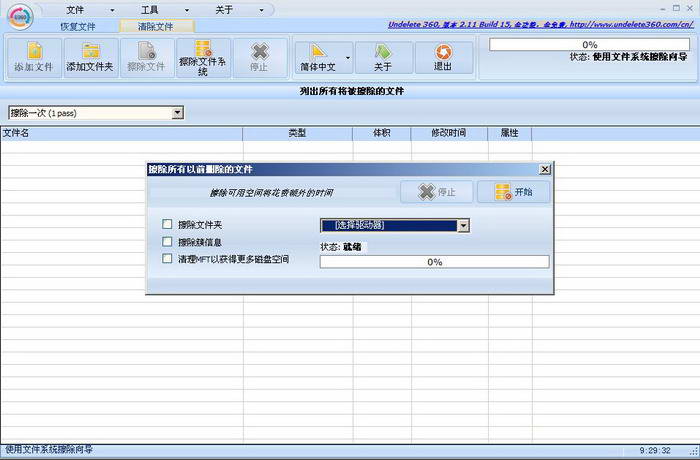The image size is (700, 460).
Task: Sort by the 属性 column header
Action: [x=510, y=133]
